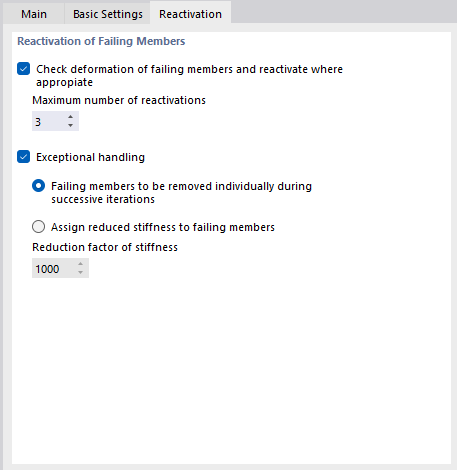Open the Basic Settings tab
This screenshot has width=457, height=470.
click(108, 14)
